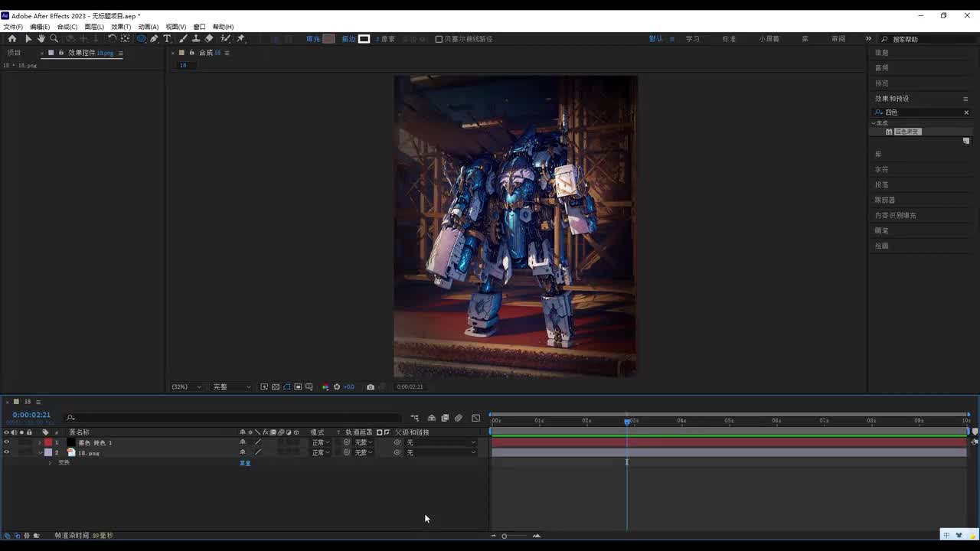Open the File menu

[13, 27]
